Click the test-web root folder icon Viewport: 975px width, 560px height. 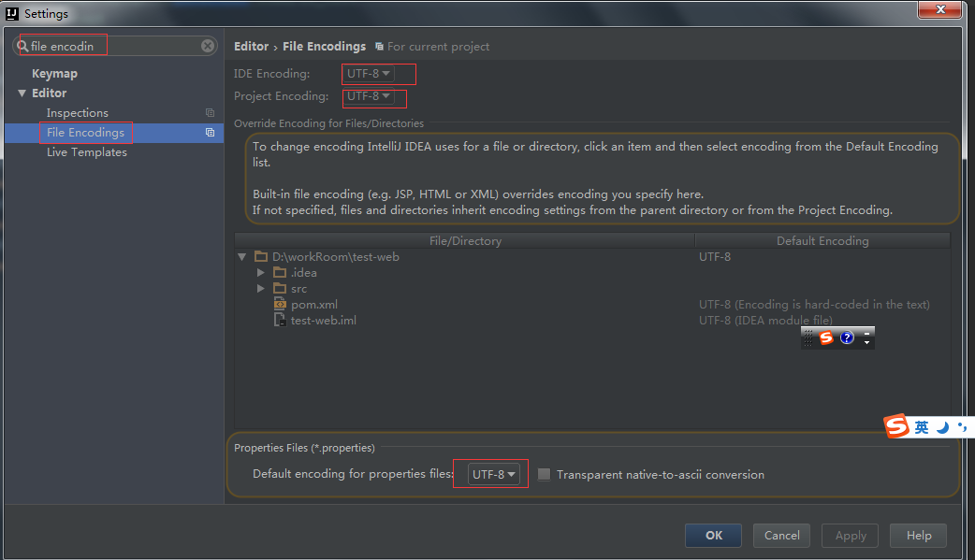261,257
